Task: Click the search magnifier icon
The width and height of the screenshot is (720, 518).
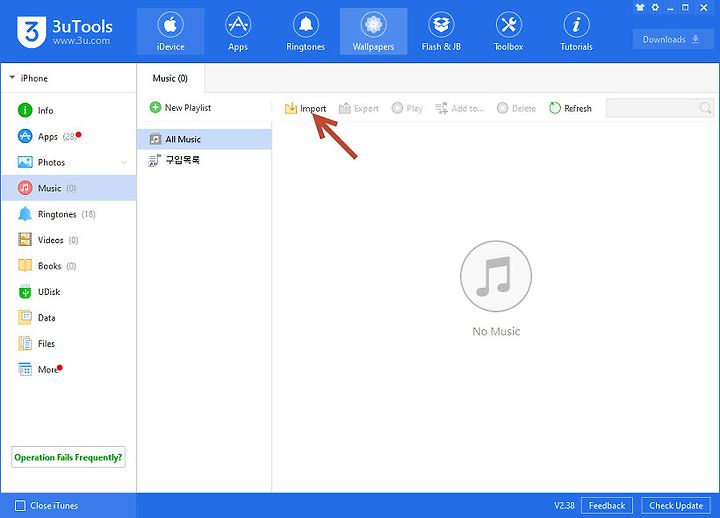Action: pyautogui.click(x=706, y=108)
